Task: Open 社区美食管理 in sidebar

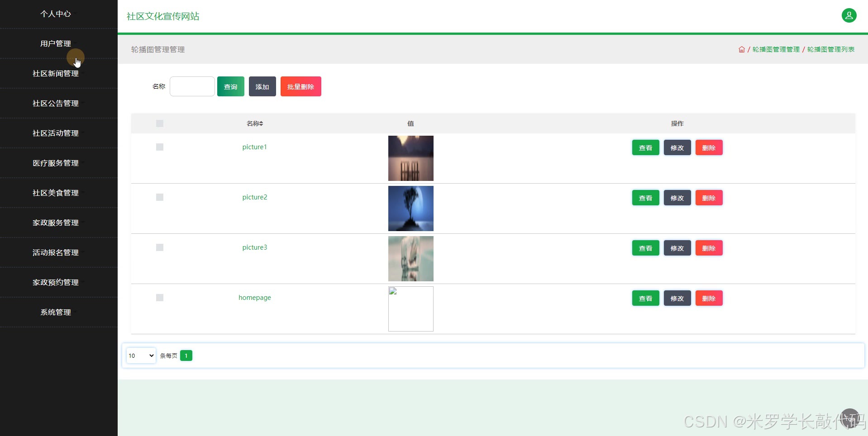Action: click(x=56, y=193)
